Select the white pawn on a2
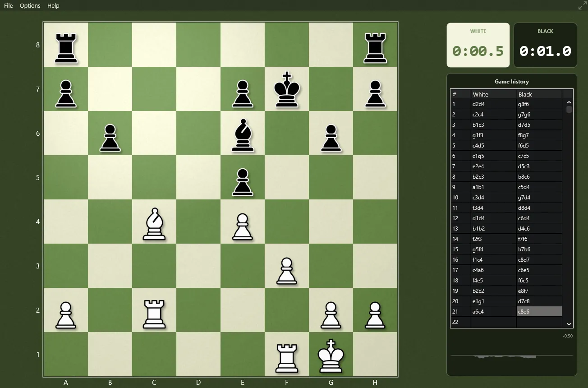Image resolution: width=588 pixels, height=388 pixels. click(66, 315)
